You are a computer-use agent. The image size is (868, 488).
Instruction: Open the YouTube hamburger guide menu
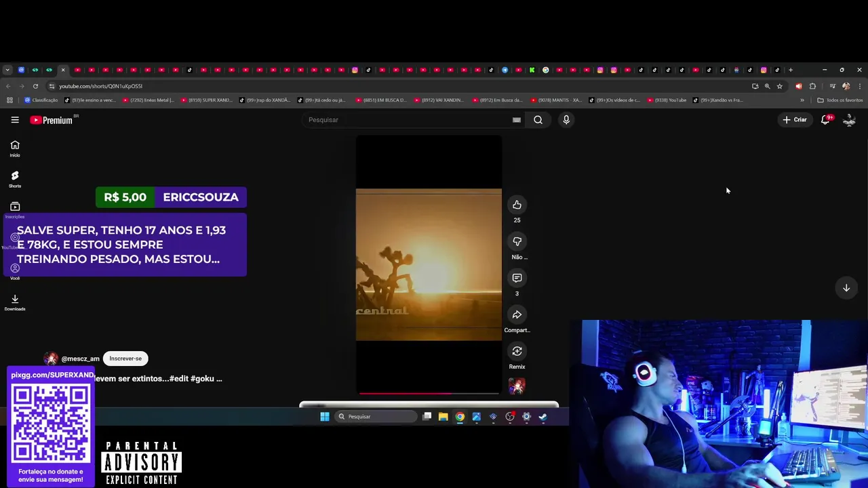(x=15, y=120)
